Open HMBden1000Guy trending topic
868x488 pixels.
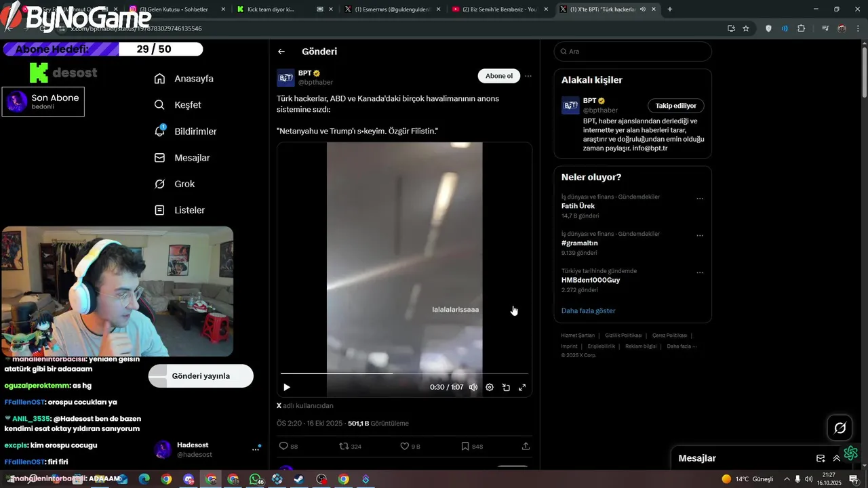click(591, 280)
